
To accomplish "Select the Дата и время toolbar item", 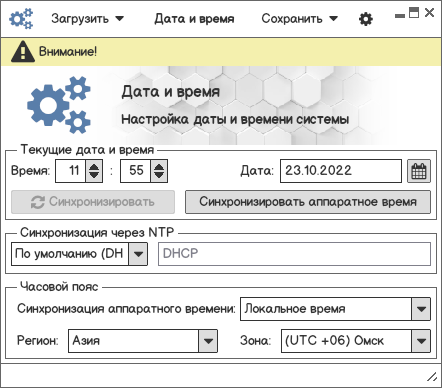I will point(194,19).
